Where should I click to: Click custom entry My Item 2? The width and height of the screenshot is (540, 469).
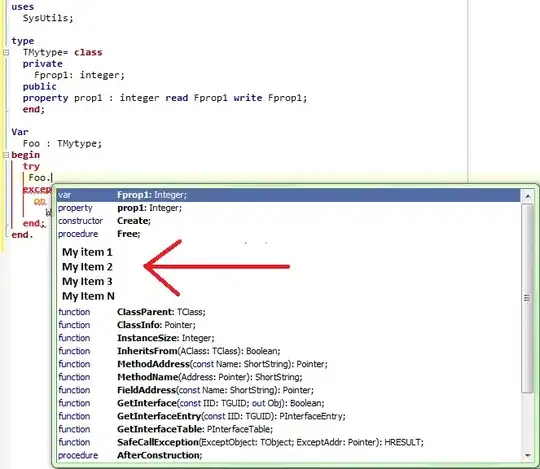(87, 267)
